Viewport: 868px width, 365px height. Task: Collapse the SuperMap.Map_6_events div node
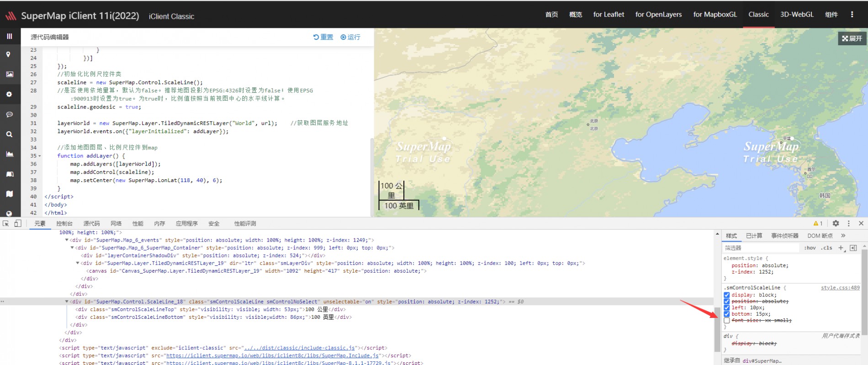(67, 240)
